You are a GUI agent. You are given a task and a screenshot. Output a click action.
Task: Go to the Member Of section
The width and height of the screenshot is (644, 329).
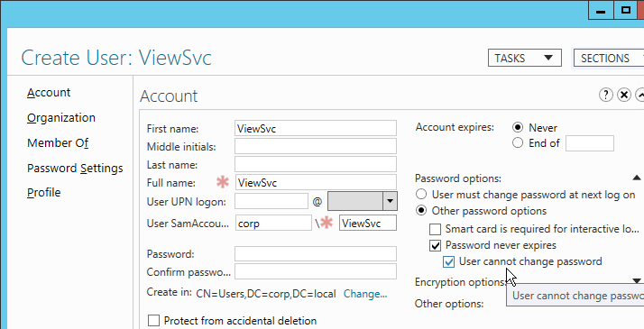pyautogui.click(x=58, y=142)
